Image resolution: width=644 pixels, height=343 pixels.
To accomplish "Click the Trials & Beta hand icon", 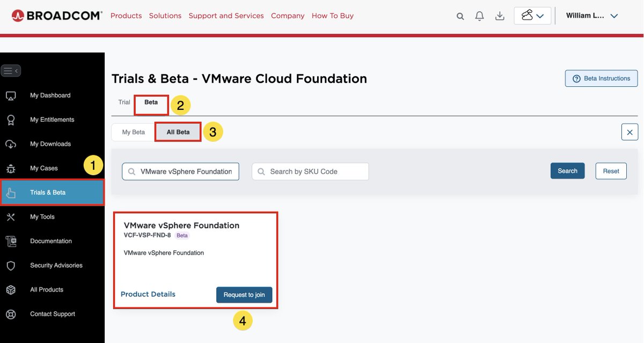I will pos(11,192).
